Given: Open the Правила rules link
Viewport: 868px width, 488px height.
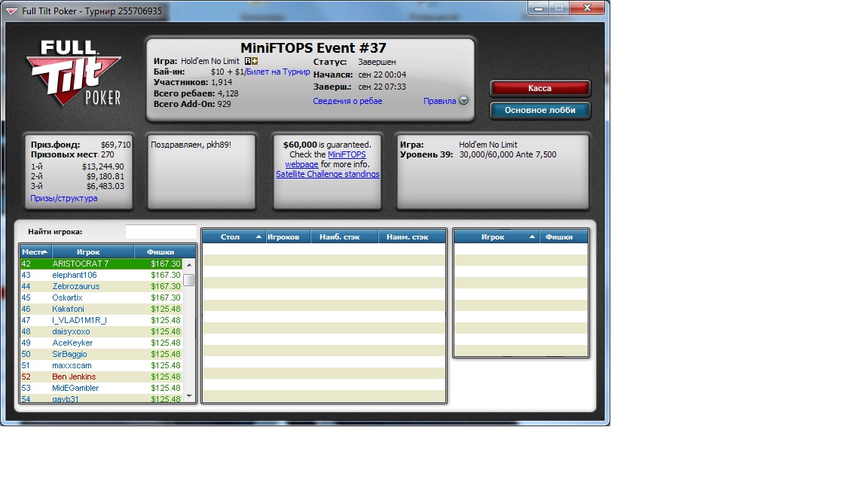Looking at the screenshot, I should 439,101.
